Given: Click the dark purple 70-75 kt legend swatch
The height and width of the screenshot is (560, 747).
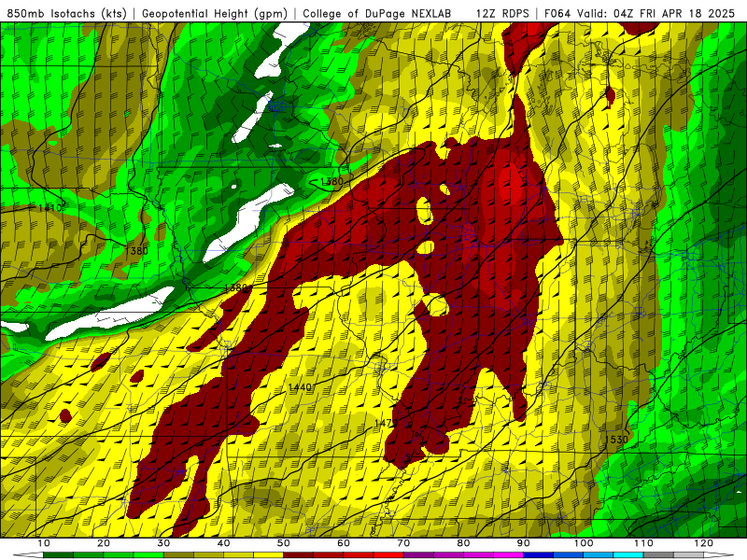Looking at the screenshot, I should click(x=418, y=555).
